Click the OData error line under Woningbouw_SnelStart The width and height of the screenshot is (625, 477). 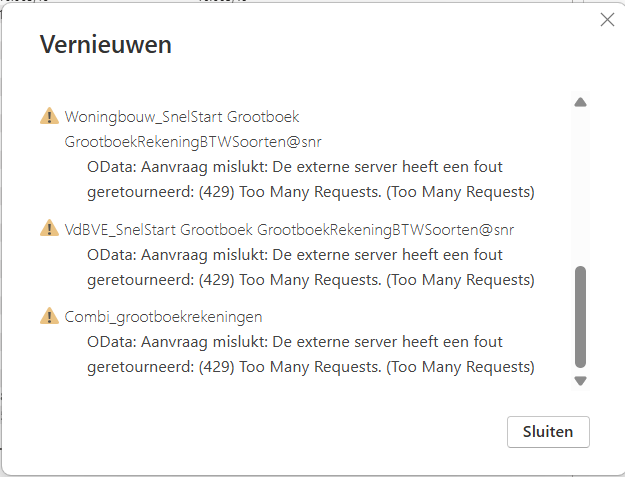pos(294,166)
